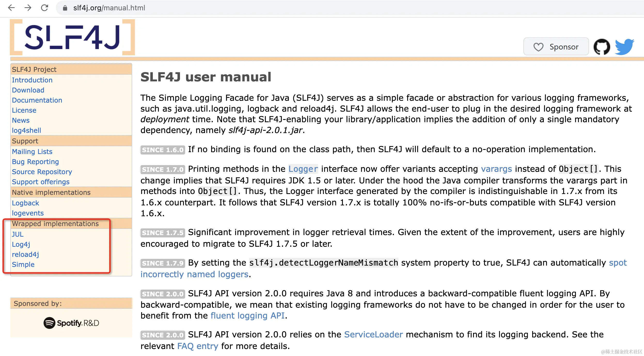Click the SLF4J logo
The width and height of the screenshot is (644, 356).
(72, 37)
